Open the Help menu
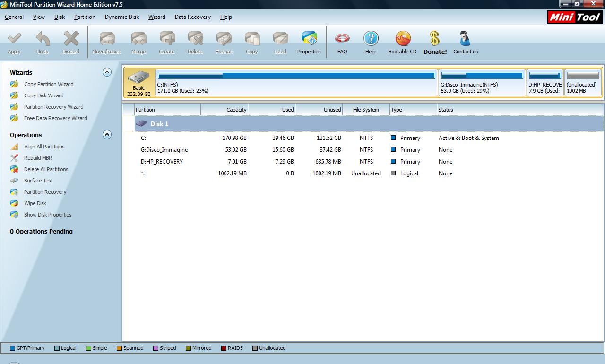The height and width of the screenshot is (364, 605). click(x=226, y=17)
